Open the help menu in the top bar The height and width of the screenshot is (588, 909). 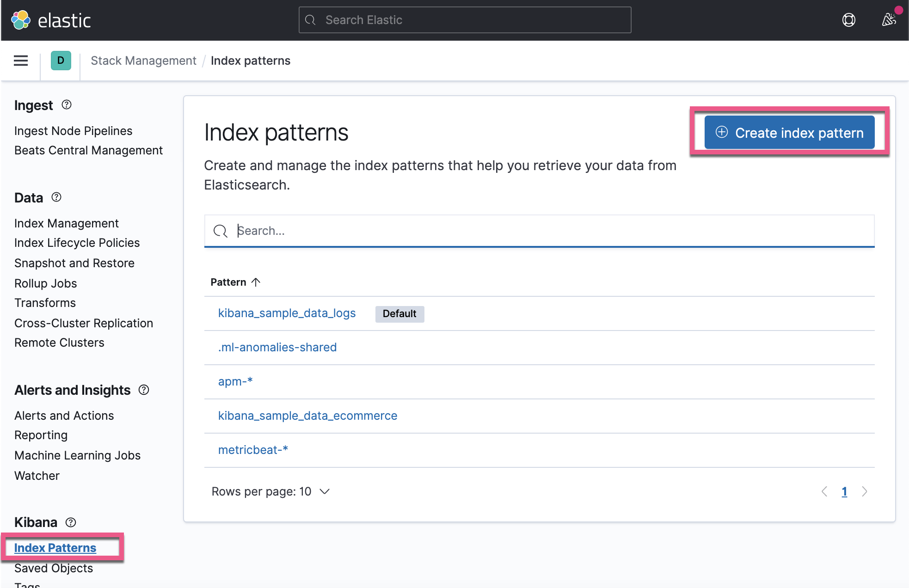coord(848,20)
